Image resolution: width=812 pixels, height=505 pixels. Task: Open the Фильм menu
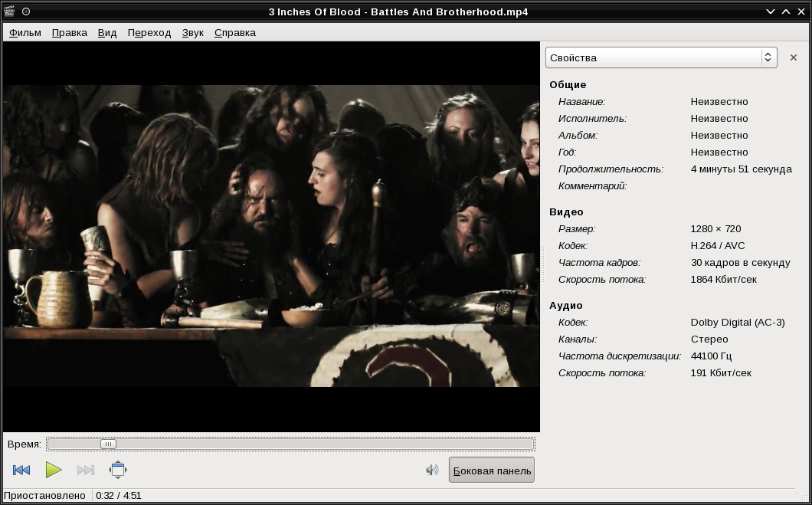click(x=25, y=32)
